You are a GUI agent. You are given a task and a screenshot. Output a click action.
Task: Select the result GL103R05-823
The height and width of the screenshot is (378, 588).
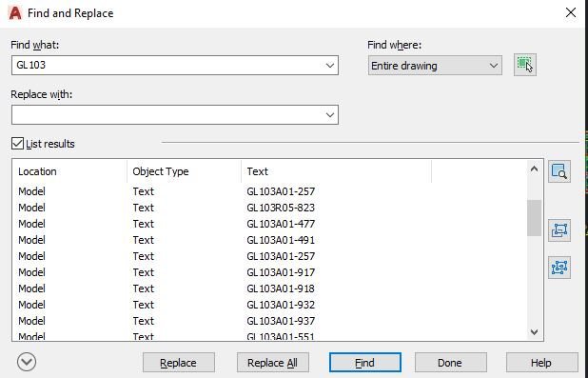tap(281, 208)
